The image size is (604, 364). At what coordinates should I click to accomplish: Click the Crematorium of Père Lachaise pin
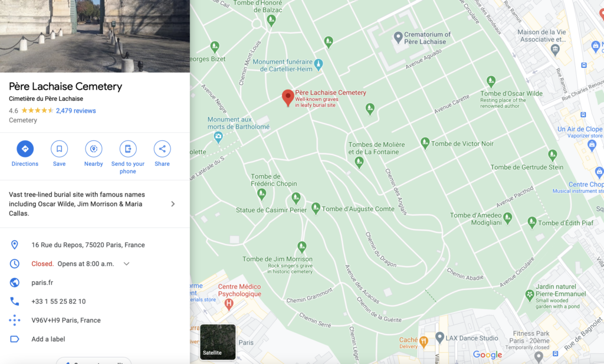tap(398, 38)
